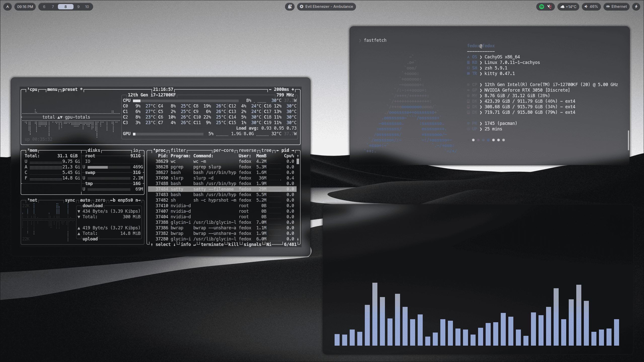
Task: Select previous network interface arrow b
Action: coord(113,200)
